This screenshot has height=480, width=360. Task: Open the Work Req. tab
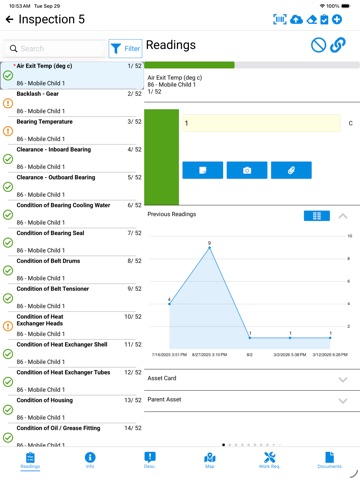(269, 460)
